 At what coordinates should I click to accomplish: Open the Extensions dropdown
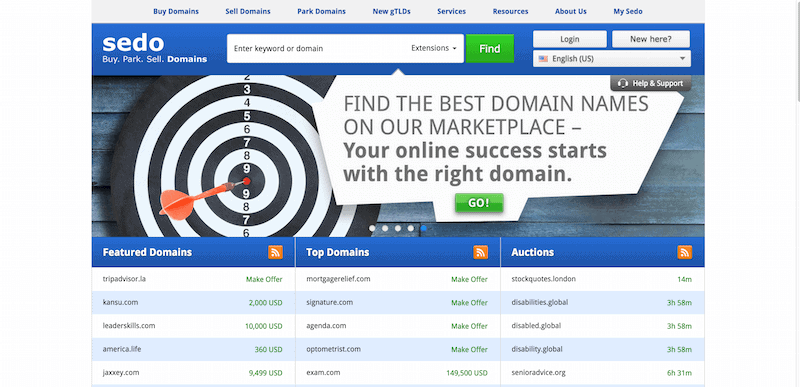[434, 48]
